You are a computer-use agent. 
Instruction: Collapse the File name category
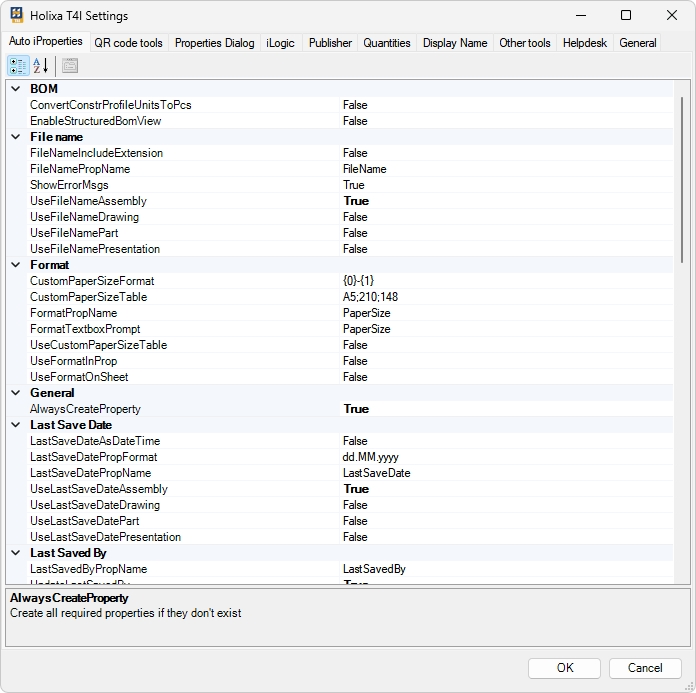coord(16,137)
